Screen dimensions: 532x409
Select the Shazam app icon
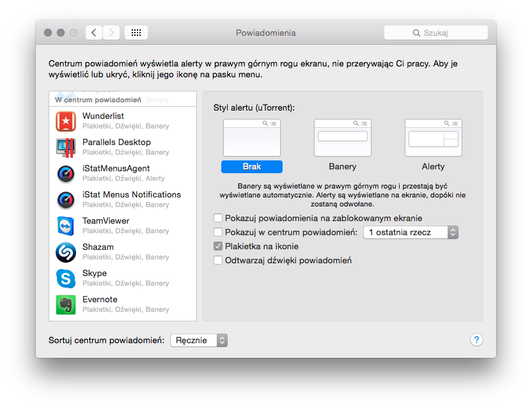pyautogui.click(x=66, y=252)
